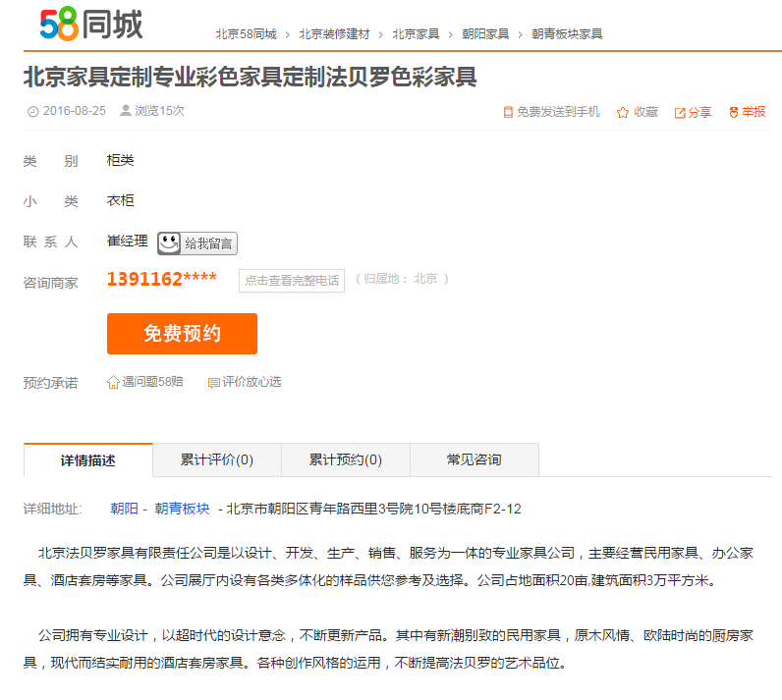Click the category value 柜类
Screen dimensions: 782x700
[121, 160]
